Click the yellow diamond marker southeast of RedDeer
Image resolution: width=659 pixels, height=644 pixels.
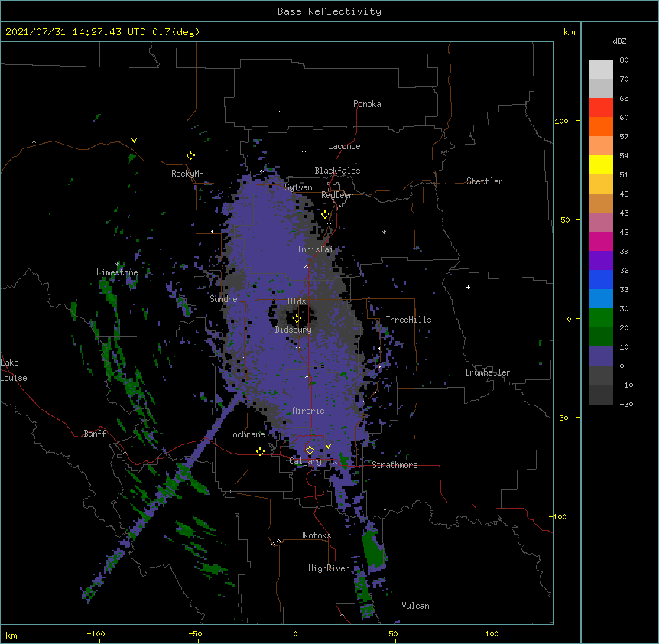(325, 215)
